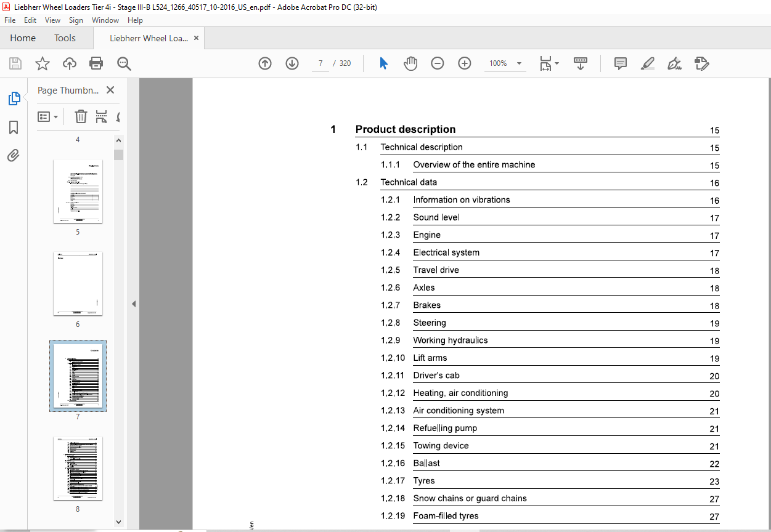Select page 8 thumbnail
771x532 pixels.
point(78,469)
